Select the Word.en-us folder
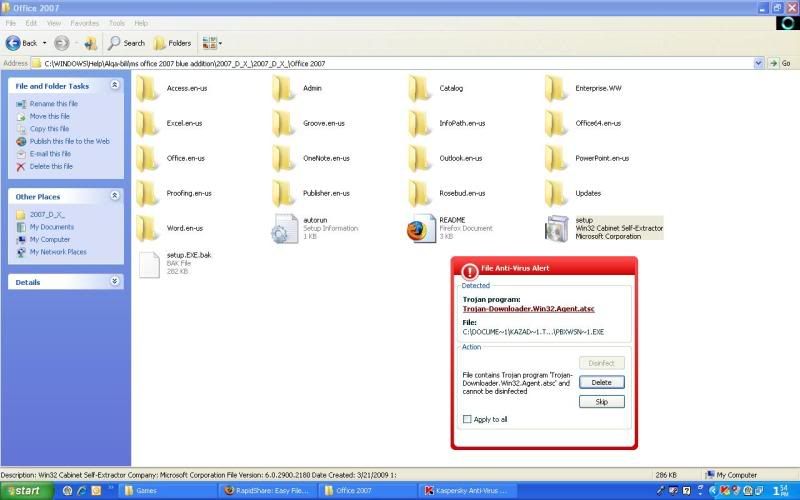800x500 pixels. click(170, 228)
